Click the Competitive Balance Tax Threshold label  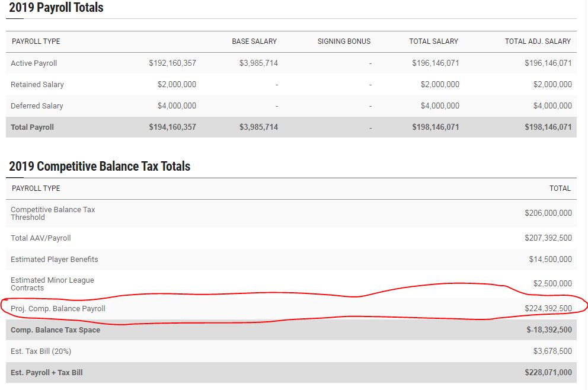53,213
